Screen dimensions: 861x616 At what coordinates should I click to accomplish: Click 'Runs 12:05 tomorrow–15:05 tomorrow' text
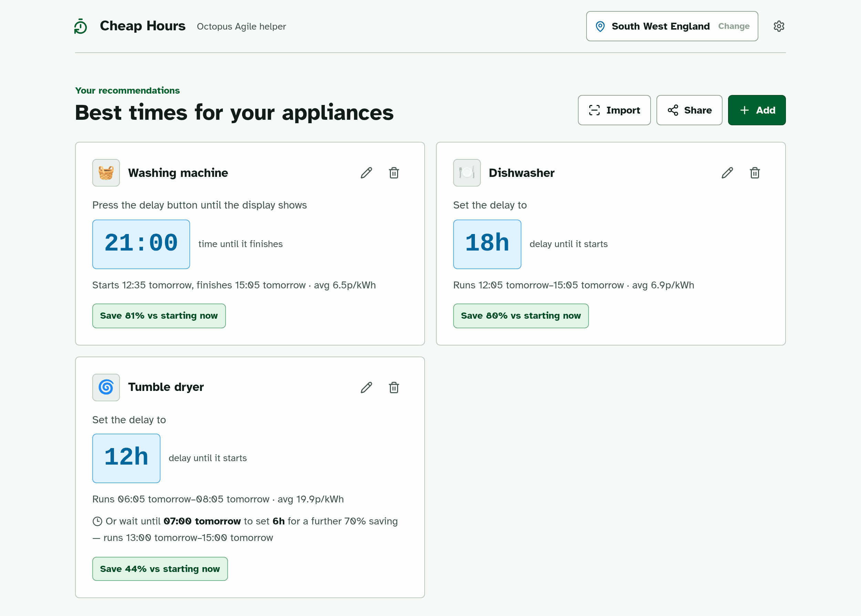[x=538, y=285]
